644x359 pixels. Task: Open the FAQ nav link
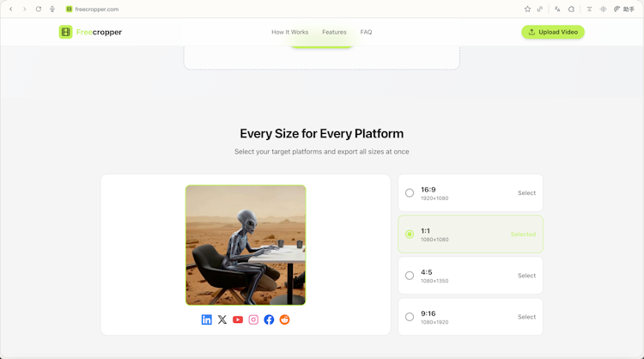tap(366, 32)
